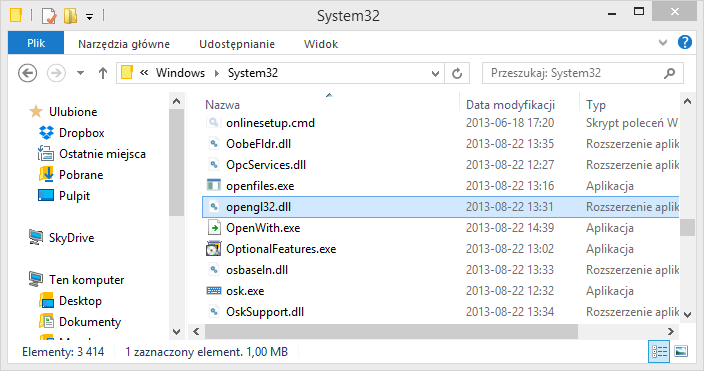Open Ostatnie miejsca in navigation pane

(x=102, y=154)
